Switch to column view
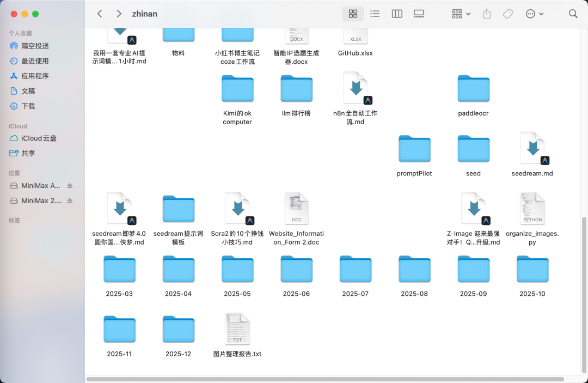Viewport: 588px width, 383px height. point(396,14)
